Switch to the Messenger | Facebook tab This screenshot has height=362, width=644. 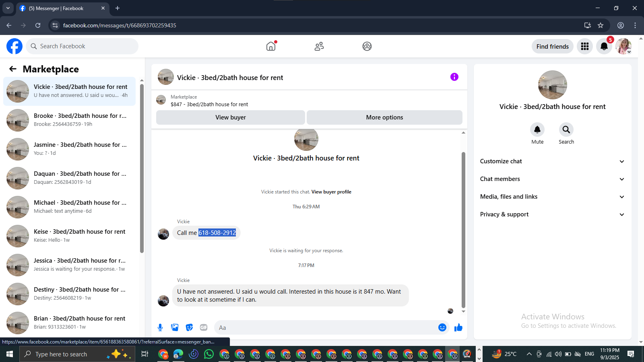[x=62, y=8]
